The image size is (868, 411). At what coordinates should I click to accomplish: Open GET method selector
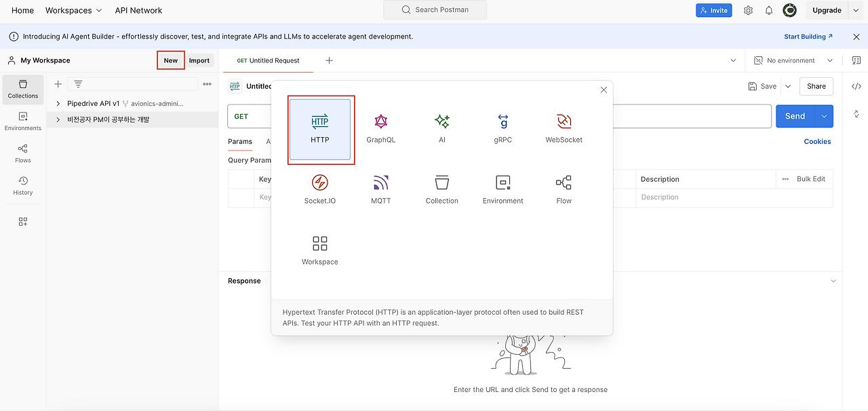(241, 116)
